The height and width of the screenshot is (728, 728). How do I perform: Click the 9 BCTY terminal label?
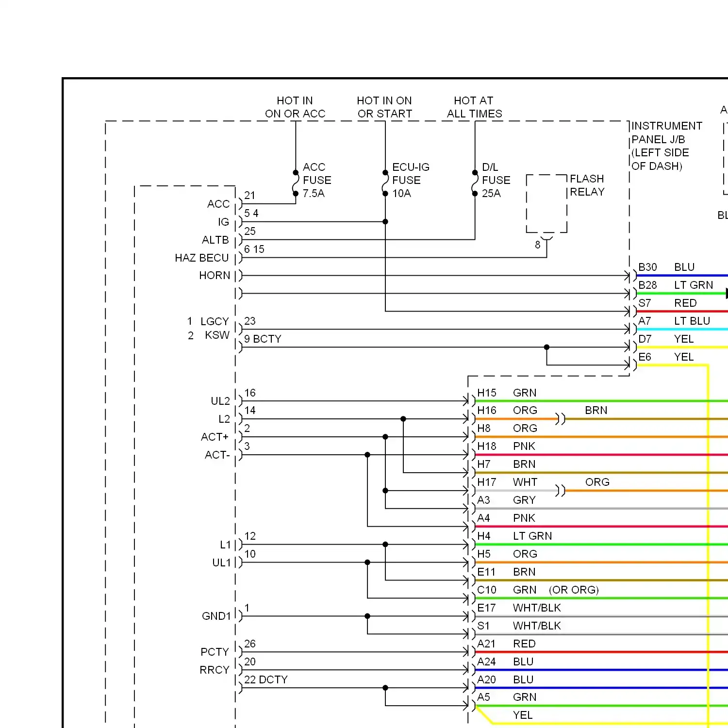pos(263,339)
